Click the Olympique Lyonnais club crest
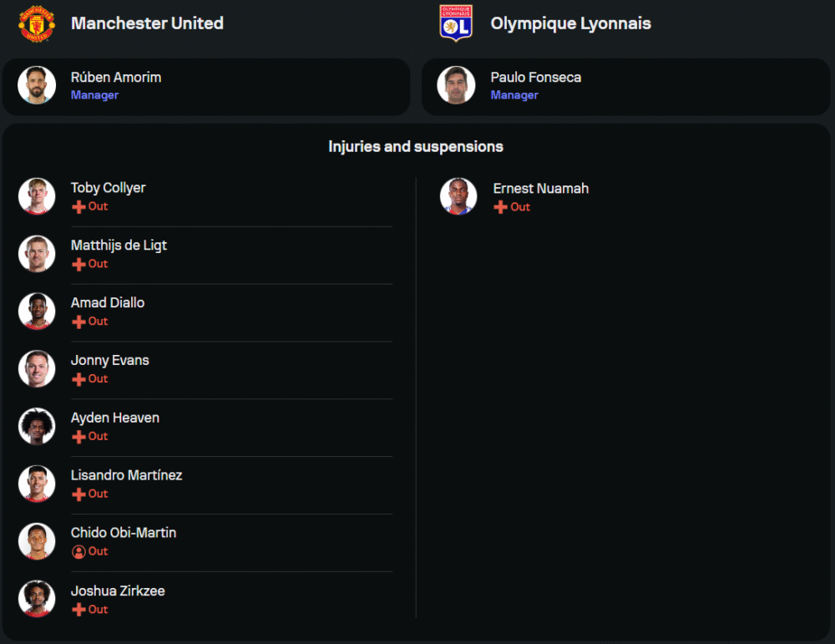This screenshot has height=644, width=835. [456, 23]
